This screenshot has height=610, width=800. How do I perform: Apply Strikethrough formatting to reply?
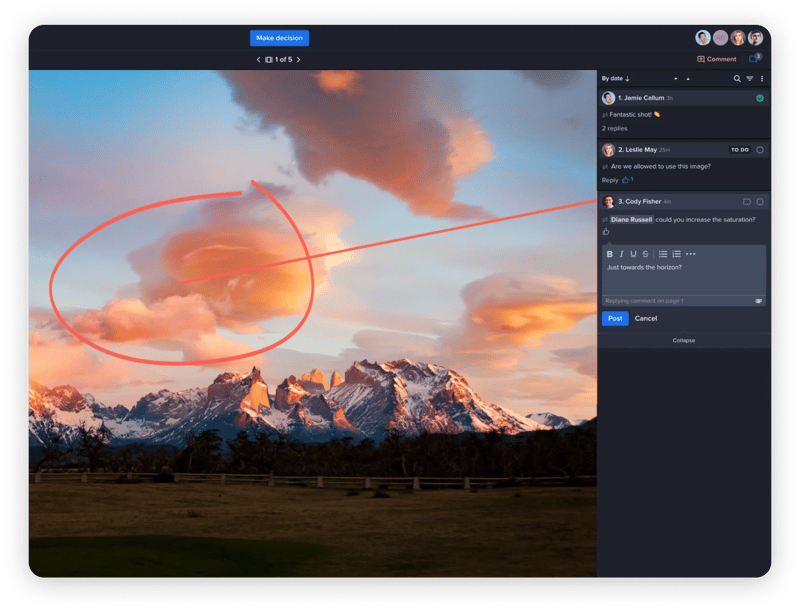pyautogui.click(x=645, y=254)
